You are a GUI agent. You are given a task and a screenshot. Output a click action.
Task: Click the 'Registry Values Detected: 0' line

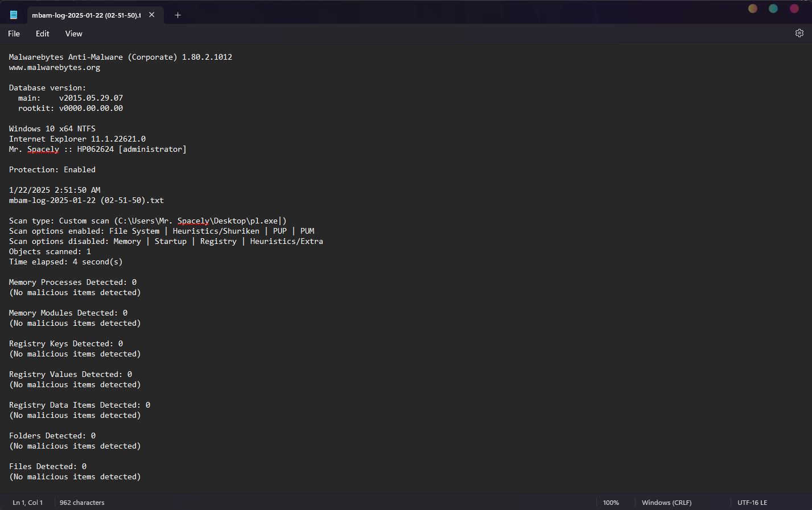(71, 374)
